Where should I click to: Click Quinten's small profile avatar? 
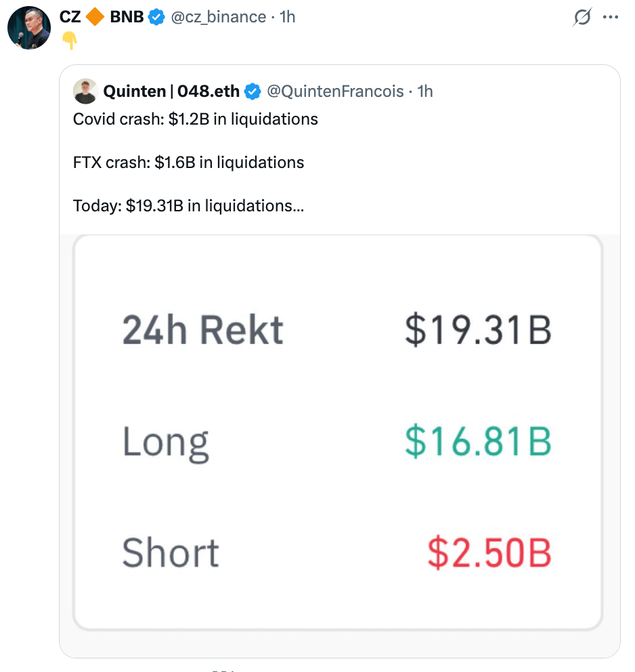coord(85,91)
